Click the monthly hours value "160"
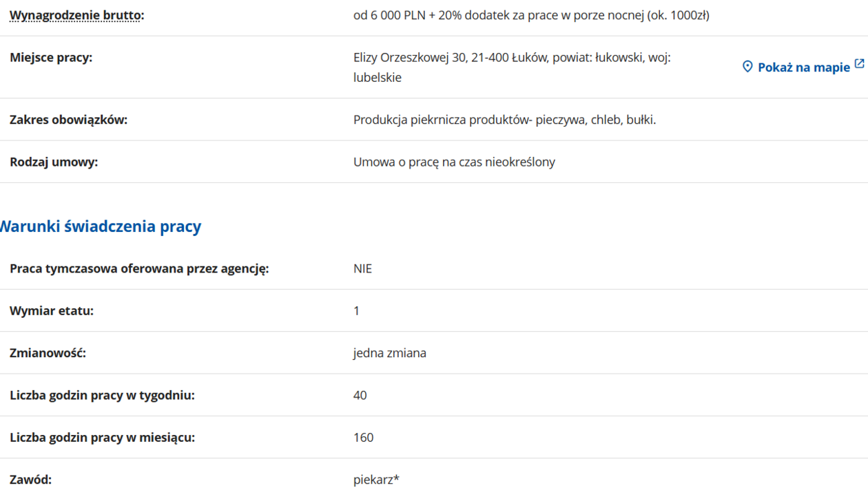The height and width of the screenshot is (490, 868). coord(363,438)
